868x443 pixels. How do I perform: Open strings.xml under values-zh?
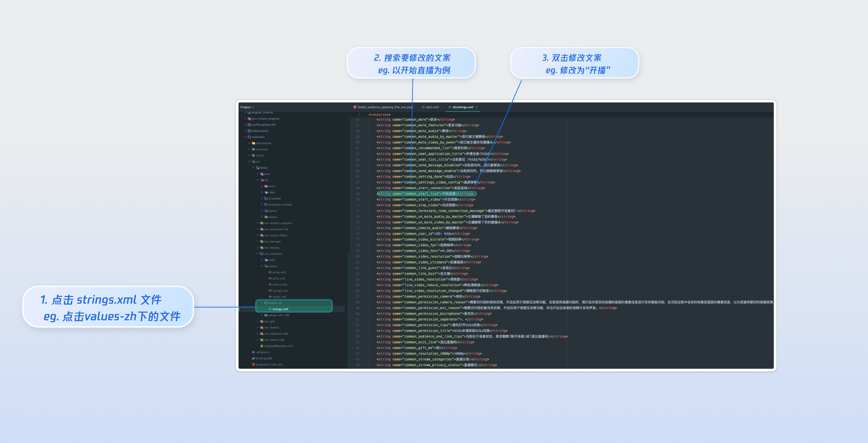pyautogui.click(x=280, y=309)
